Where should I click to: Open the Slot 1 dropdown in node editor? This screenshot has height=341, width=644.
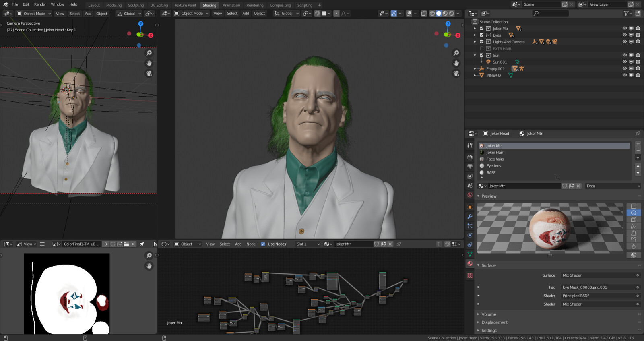point(308,244)
